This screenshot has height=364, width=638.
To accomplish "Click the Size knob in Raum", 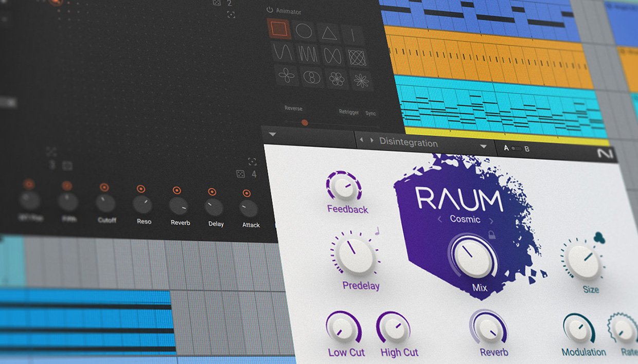I will click(584, 262).
